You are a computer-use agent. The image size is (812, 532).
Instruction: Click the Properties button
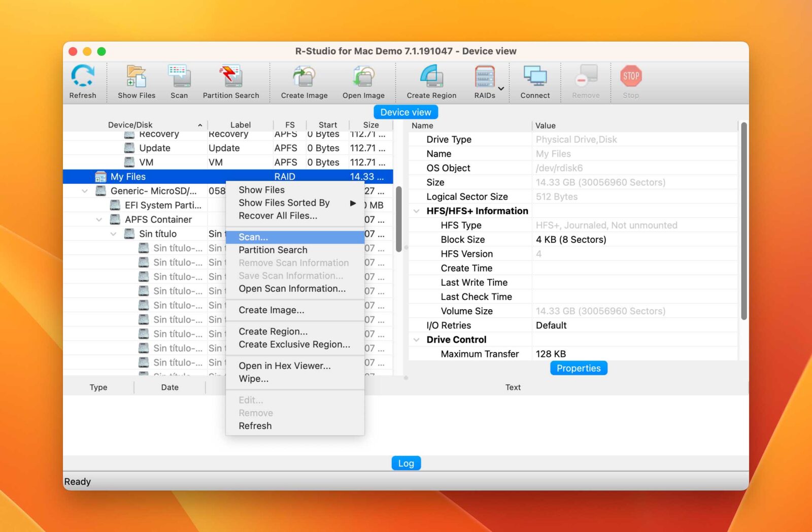(578, 368)
